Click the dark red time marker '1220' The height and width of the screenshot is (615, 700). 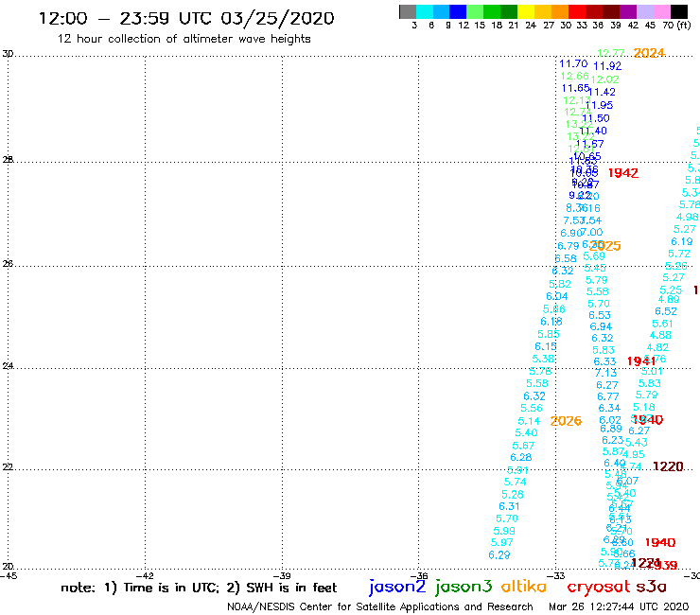pyautogui.click(x=668, y=466)
